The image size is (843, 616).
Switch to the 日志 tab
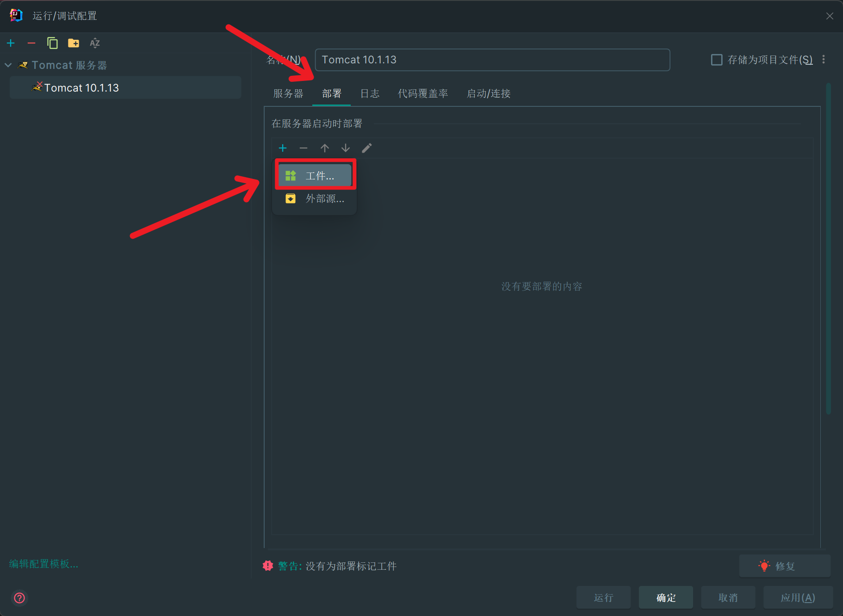click(370, 93)
